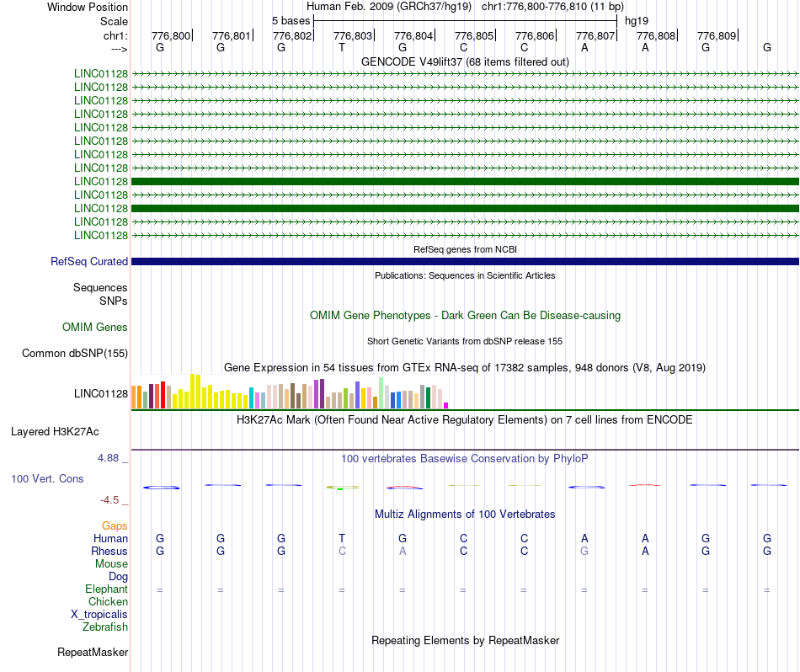800x672 pixels.
Task: Click the 776,803 position marker on the ruler
Action: [x=353, y=36]
